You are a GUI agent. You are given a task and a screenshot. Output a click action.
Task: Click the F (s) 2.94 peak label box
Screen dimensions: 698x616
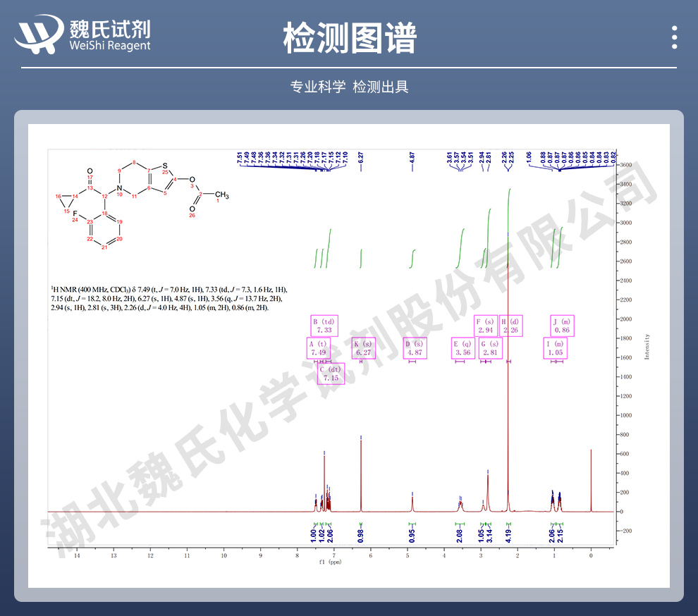tap(486, 326)
